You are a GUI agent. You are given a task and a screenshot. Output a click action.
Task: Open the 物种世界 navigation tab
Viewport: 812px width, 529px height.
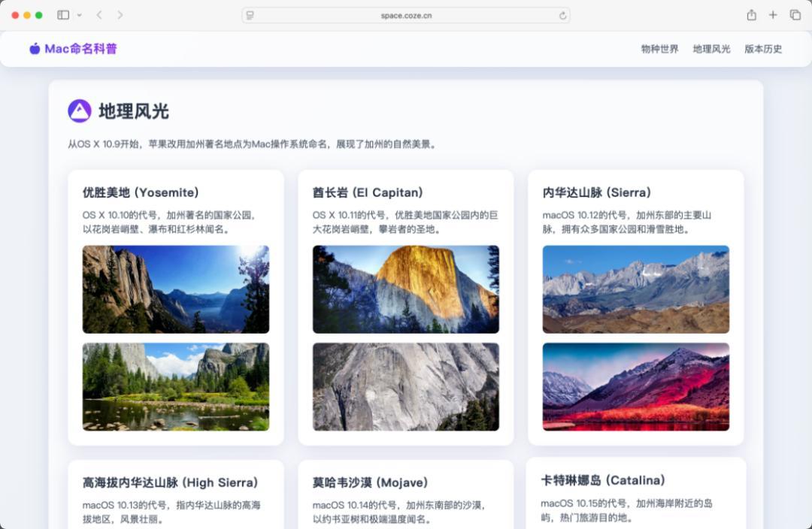[x=659, y=49]
